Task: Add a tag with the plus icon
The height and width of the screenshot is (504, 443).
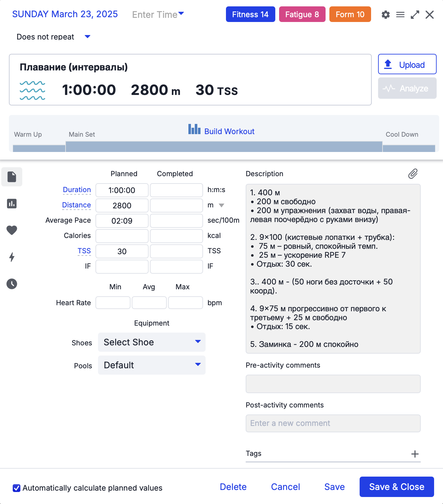Action: coord(415,454)
